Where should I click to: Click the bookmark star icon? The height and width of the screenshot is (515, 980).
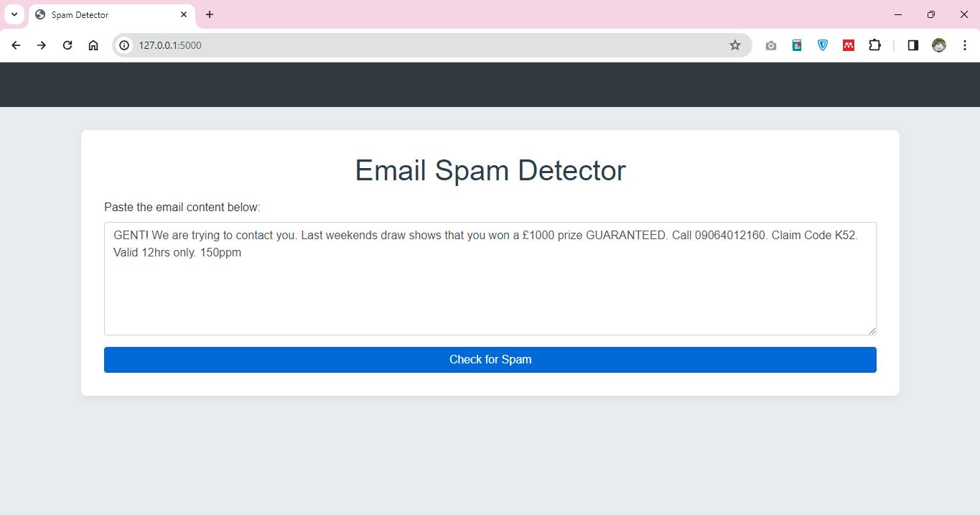tap(734, 45)
